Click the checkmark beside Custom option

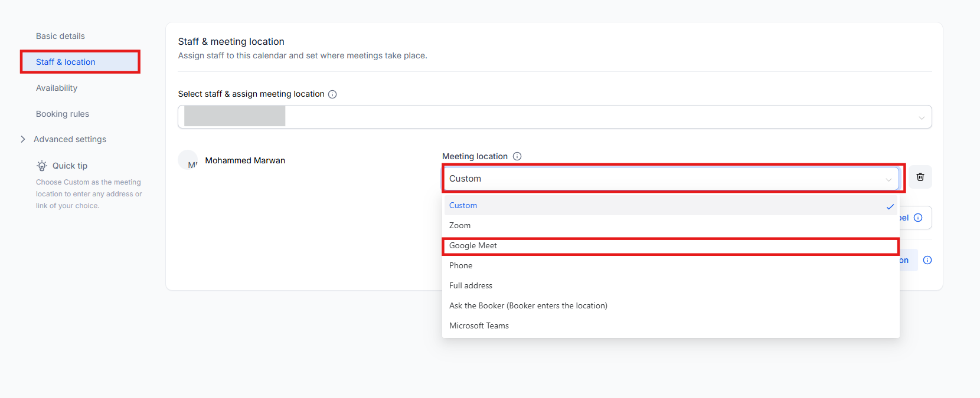[x=890, y=206]
